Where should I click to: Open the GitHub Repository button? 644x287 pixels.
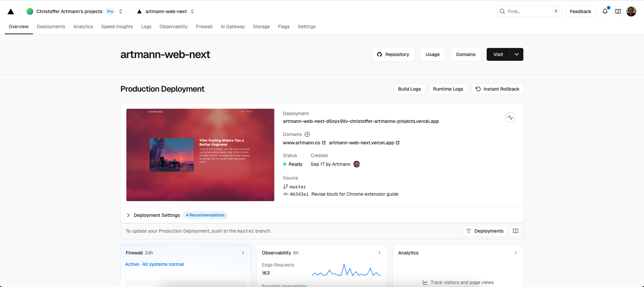393,54
